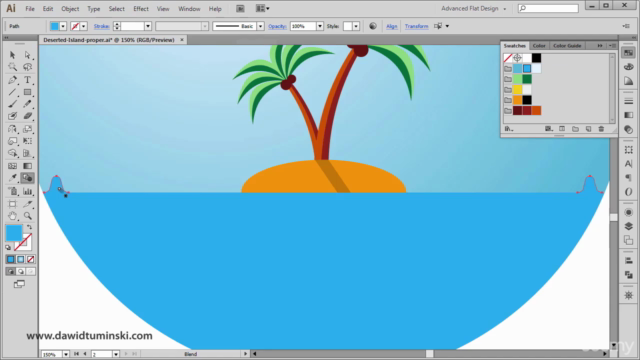Select the Direct Selection tool
The width and height of the screenshot is (640, 360).
pos(27,55)
